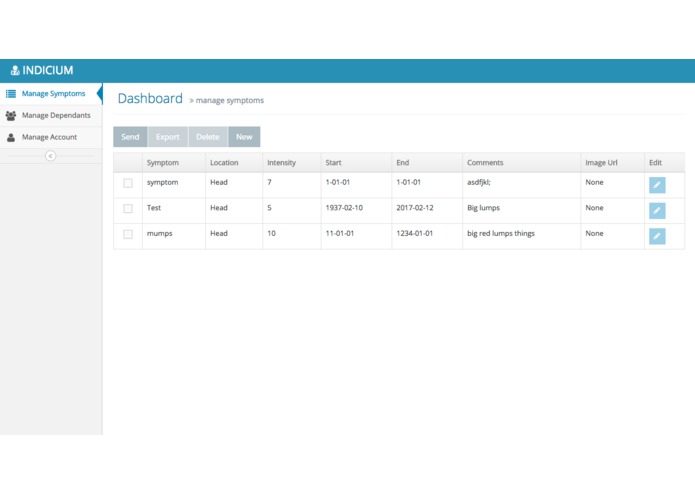Click end date 2017-02-12

point(415,208)
